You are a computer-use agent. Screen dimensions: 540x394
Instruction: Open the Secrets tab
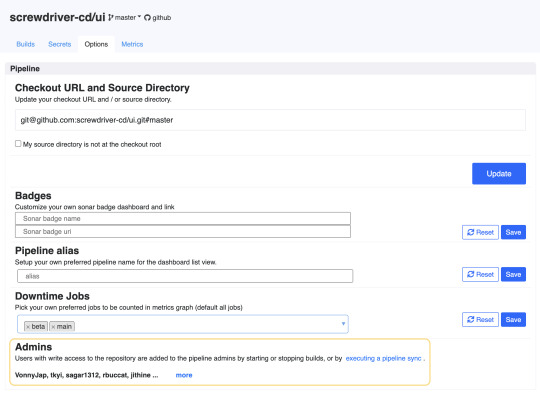[60, 44]
